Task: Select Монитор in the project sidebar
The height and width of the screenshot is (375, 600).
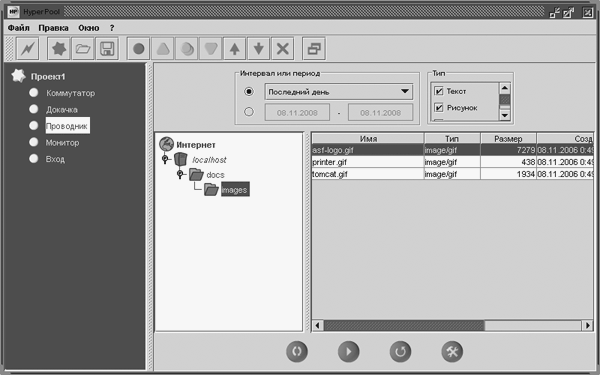Action: [x=62, y=143]
